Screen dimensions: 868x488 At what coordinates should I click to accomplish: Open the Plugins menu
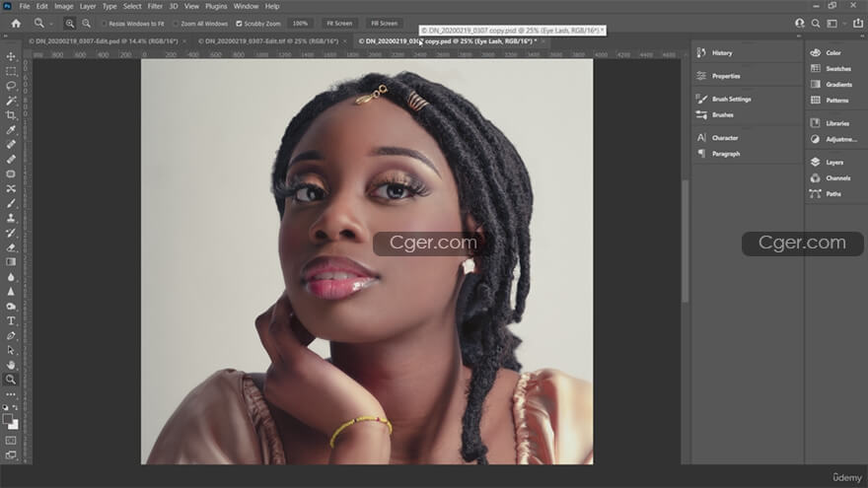click(x=216, y=6)
